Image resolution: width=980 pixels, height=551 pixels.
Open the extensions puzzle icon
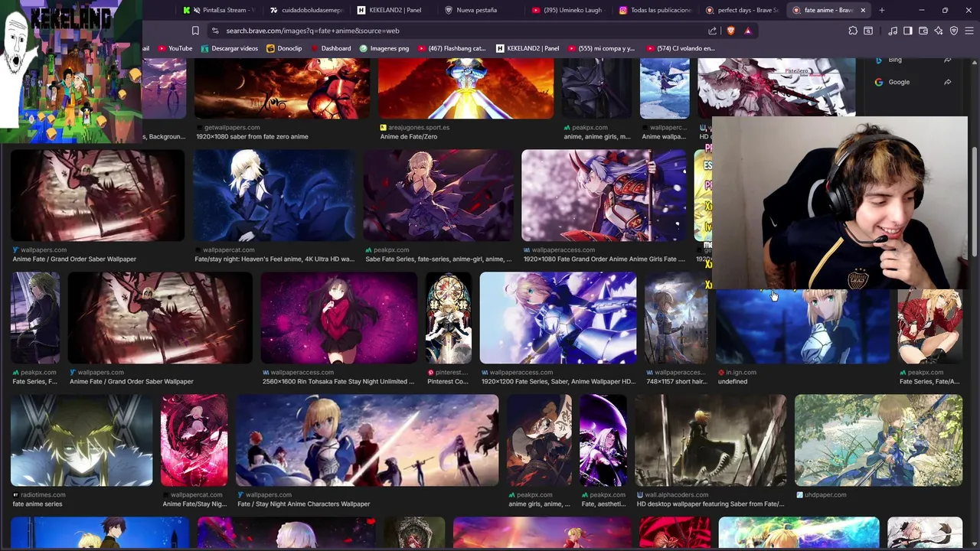coord(853,31)
